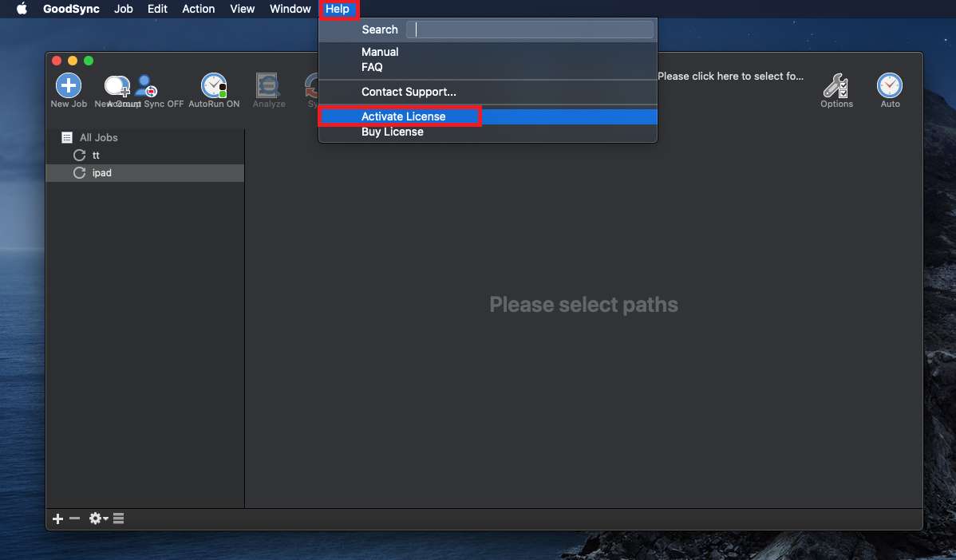The width and height of the screenshot is (956, 560).
Task: Select the 'tt' job in sidebar
Action: click(x=96, y=156)
